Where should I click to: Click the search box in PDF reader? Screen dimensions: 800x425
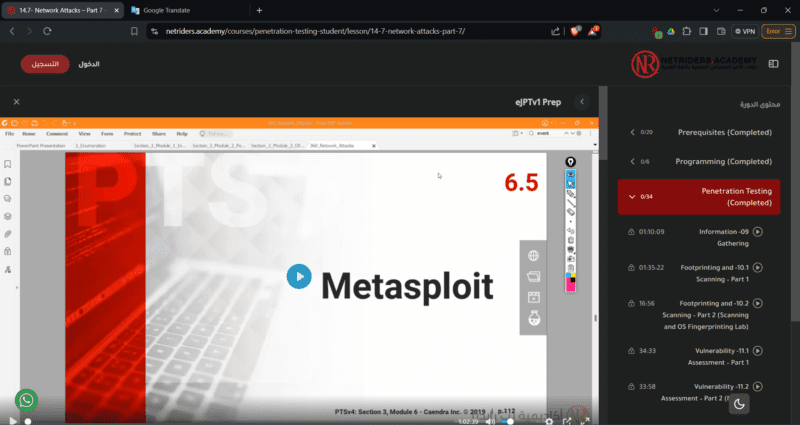click(549, 133)
